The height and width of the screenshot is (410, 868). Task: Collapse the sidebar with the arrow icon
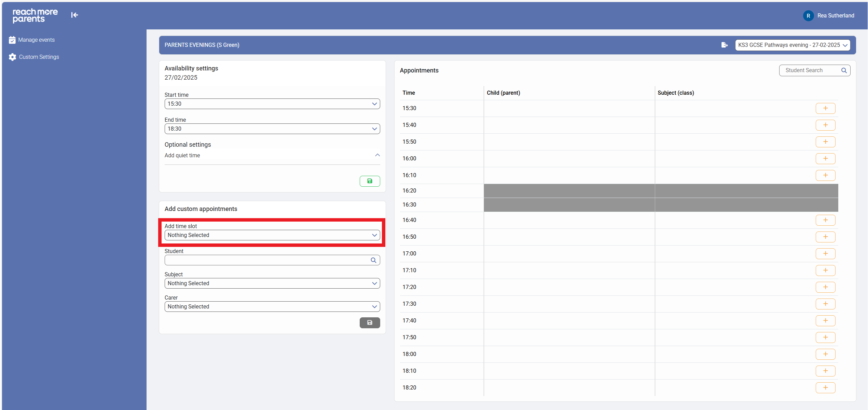point(74,15)
